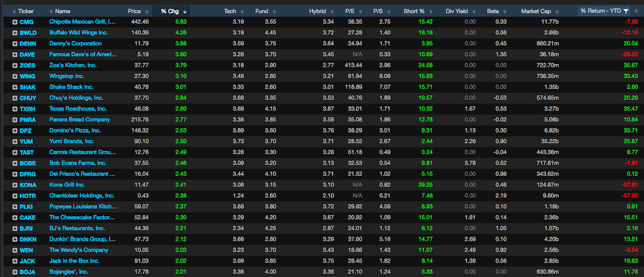Screen dimensions: 644x277
Task: Sort by the P/E column header
Action: [x=350, y=11]
